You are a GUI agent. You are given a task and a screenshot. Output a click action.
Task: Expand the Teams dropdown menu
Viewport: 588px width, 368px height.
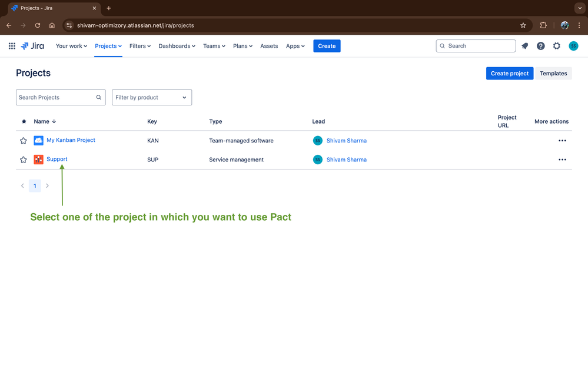pyautogui.click(x=214, y=46)
